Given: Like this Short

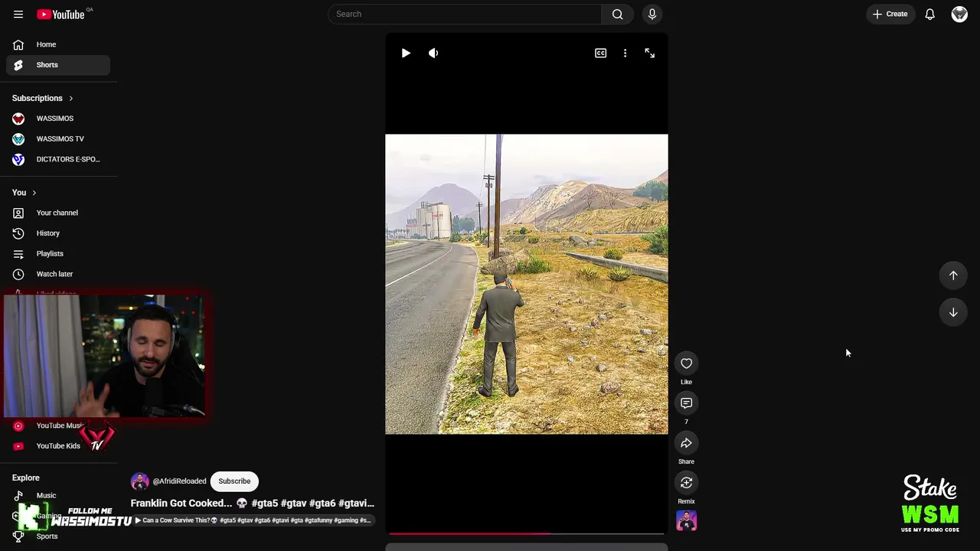Looking at the screenshot, I should click(686, 364).
